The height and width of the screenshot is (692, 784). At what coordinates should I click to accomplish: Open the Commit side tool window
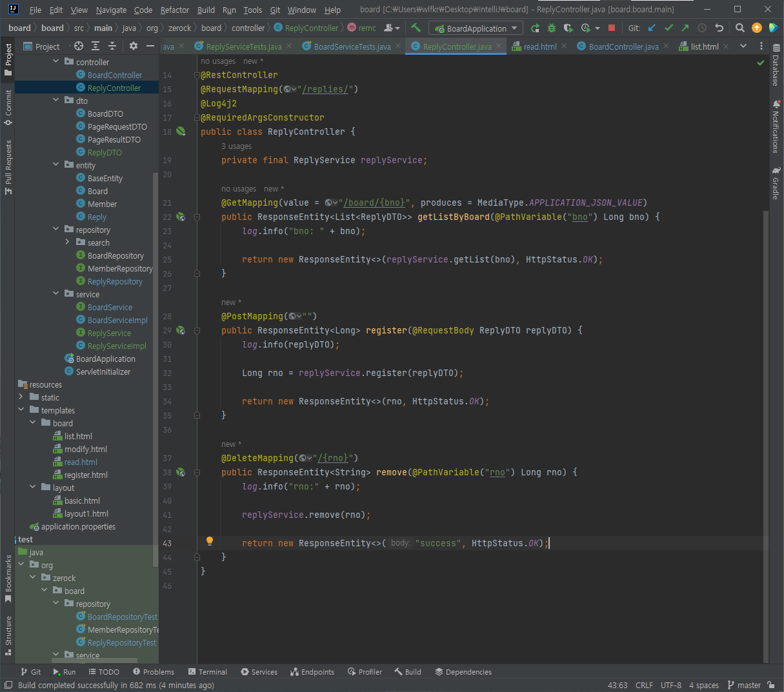click(8, 108)
